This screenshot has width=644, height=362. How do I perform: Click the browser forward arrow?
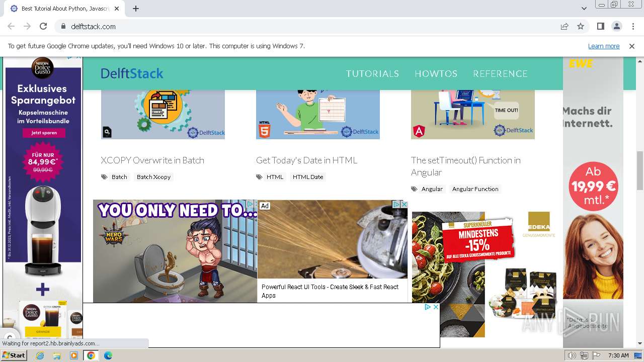[27, 26]
